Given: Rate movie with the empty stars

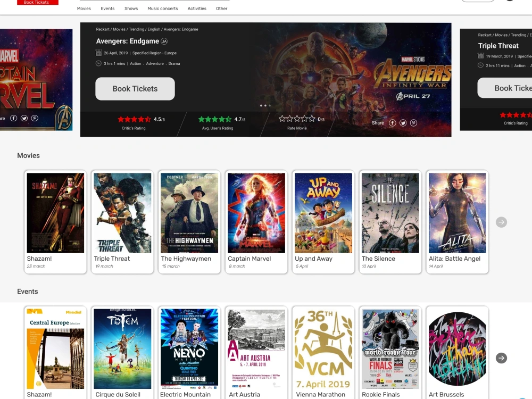Looking at the screenshot, I should [297, 119].
